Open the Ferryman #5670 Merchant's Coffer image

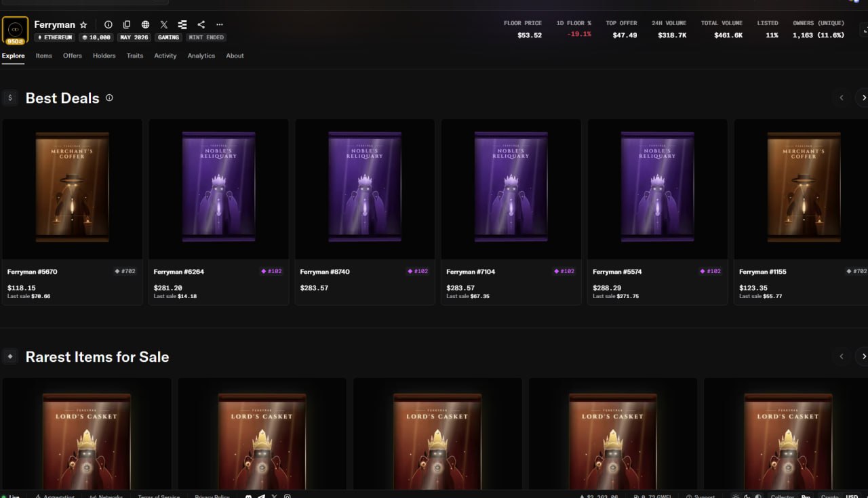pyautogui.click(x=73, y=189)
